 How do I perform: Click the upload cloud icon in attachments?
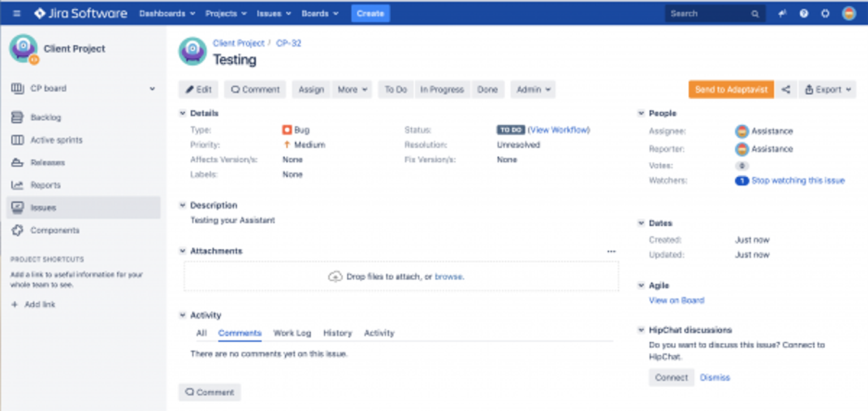[335, 276]
